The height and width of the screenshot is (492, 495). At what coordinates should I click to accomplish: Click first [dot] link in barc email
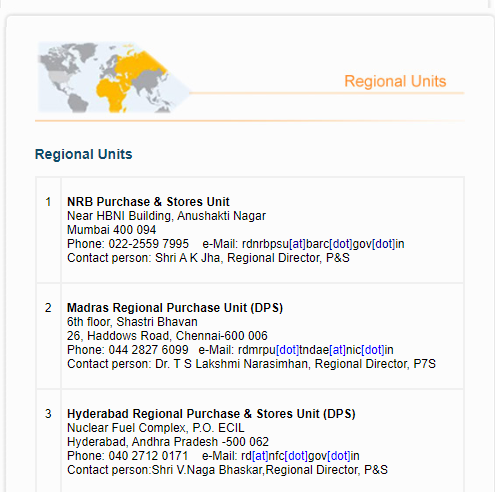tap(341, 244)
